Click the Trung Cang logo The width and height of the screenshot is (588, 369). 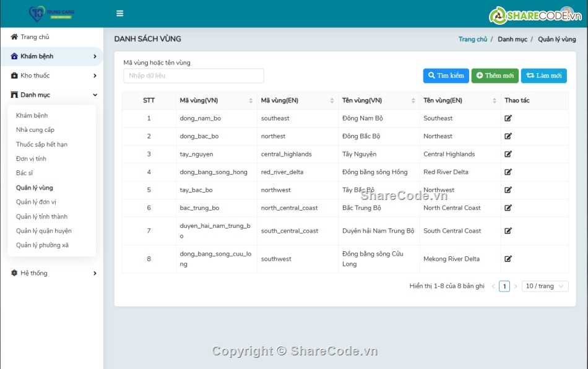52,14
